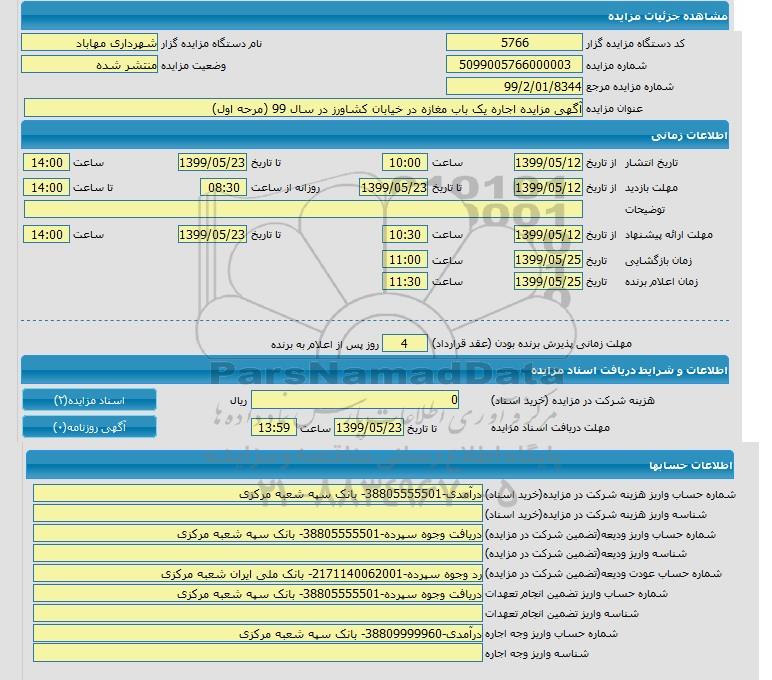
Task: Click performance guarantee account number field
Action: pos(257,593)
